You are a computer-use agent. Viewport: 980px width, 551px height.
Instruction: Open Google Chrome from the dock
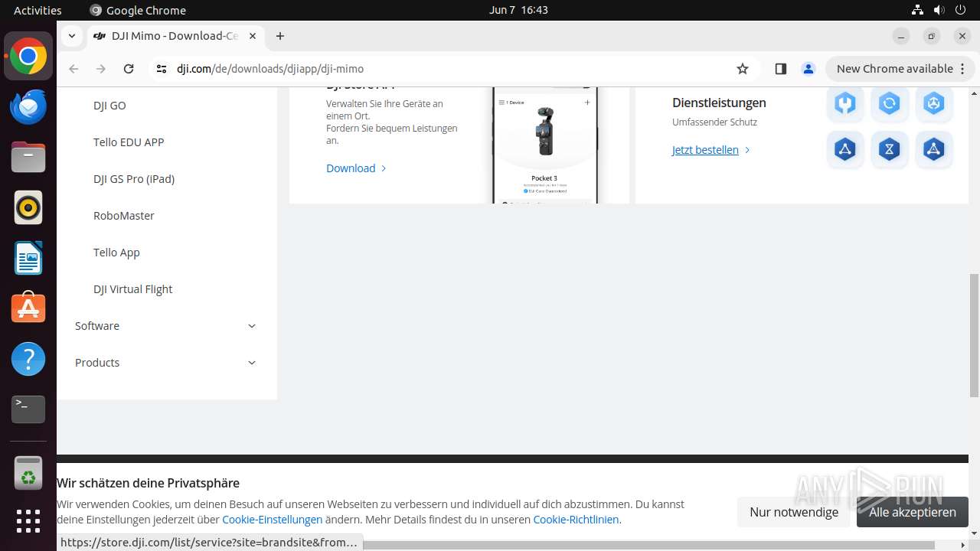28,57
